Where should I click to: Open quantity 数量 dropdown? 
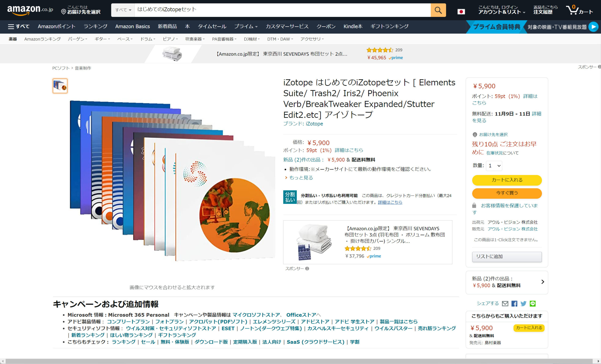coord(494,166)
